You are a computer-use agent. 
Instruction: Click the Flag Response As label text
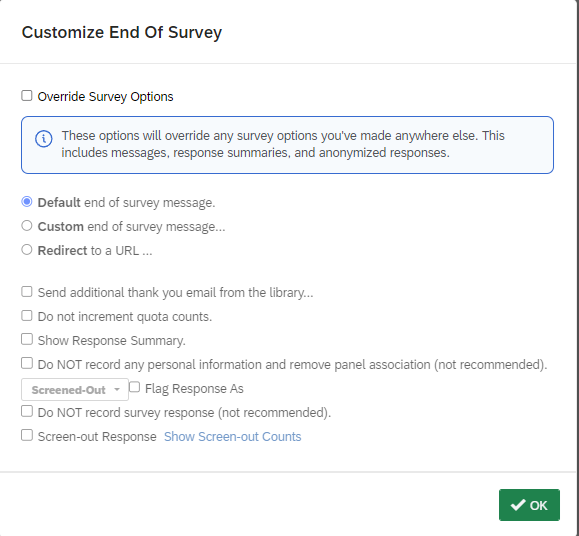coord(194,389)
